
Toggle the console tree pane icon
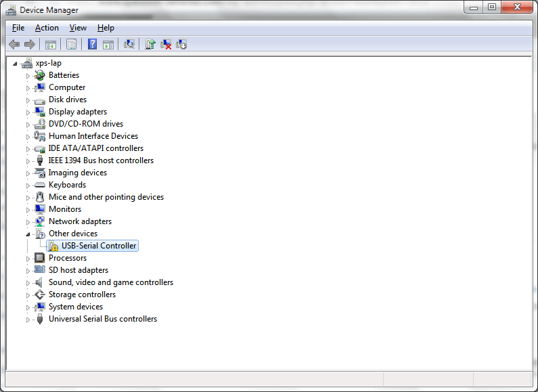tap(51, 44)
